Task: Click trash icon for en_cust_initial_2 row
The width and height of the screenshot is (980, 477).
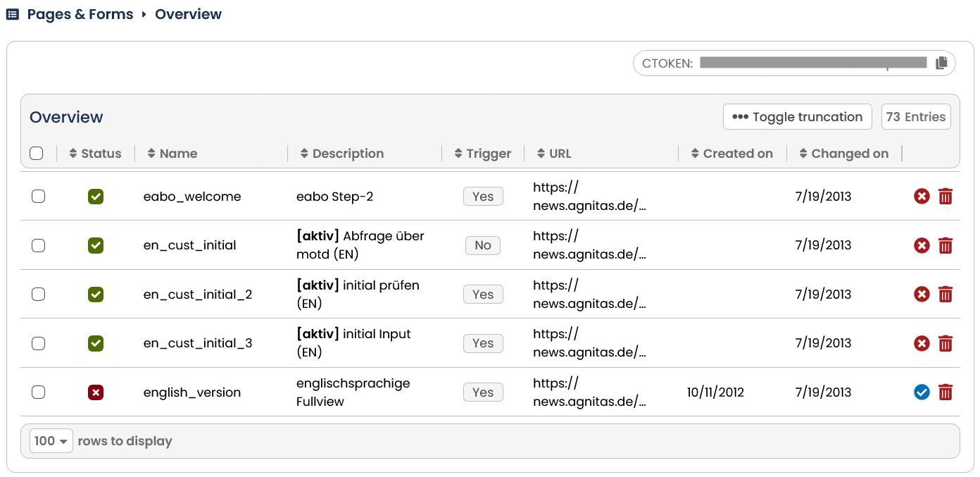Action: [946, 295]
